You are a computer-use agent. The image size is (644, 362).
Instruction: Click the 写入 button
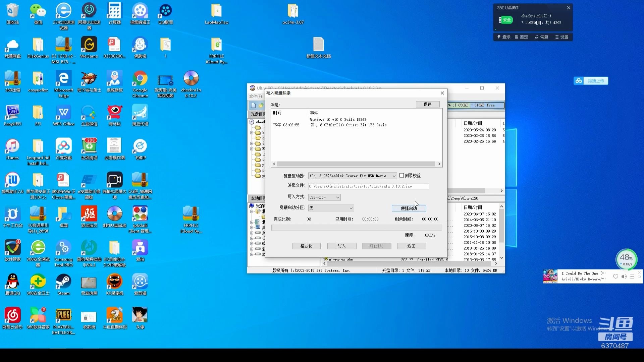pos(341,246)
